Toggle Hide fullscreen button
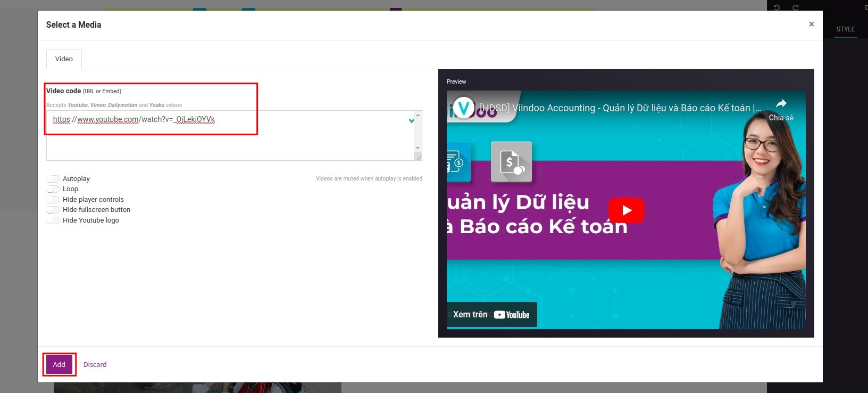Image resolution: width=868 pixels, height=393 pixels. (53, 210)
